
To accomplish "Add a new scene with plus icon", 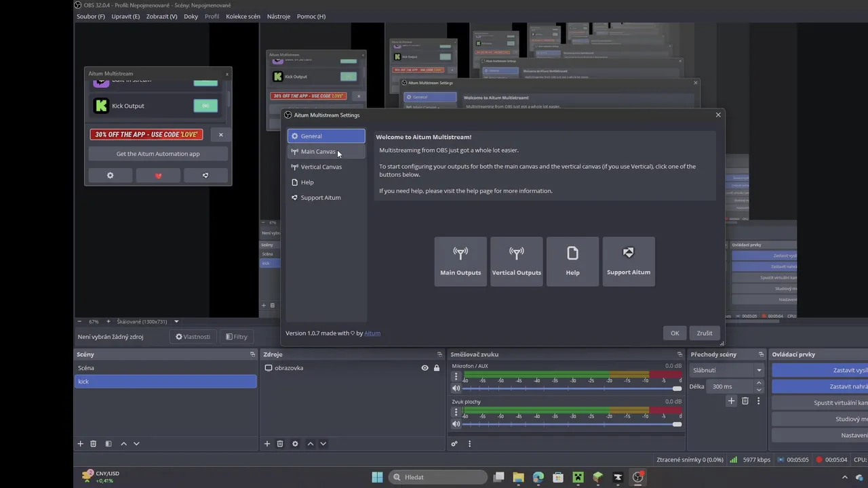I will (x=80, y=444).
